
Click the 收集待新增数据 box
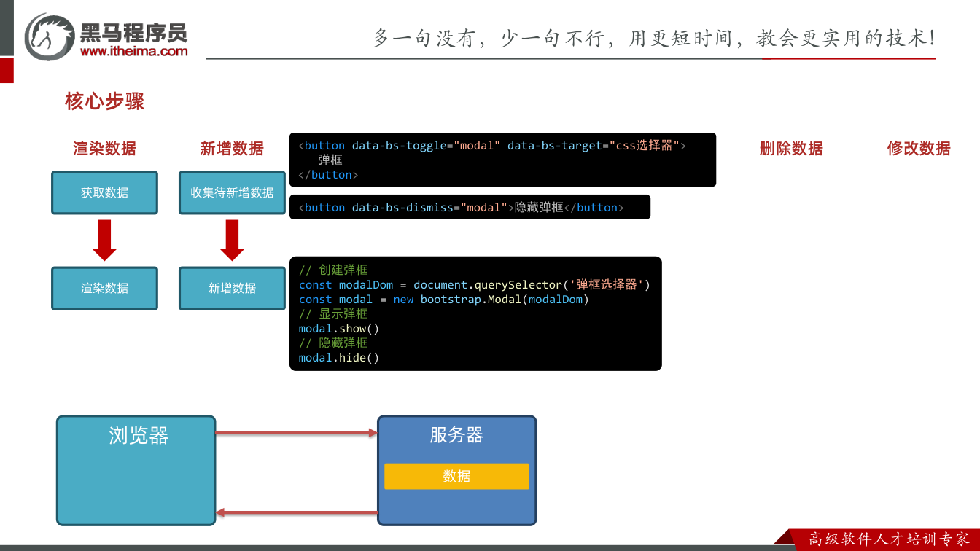coord(232,192)
